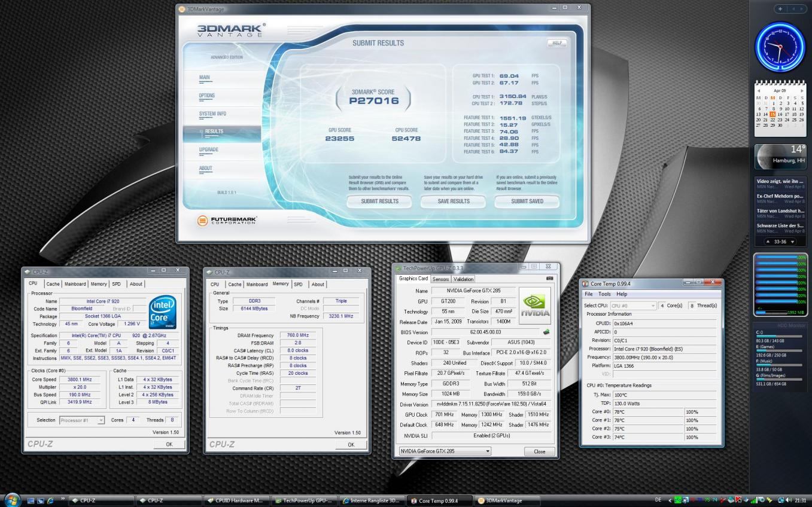Viewport: 812px width, 507px height.
Task: Show next headlines in feed gadget
Action: 793,242
